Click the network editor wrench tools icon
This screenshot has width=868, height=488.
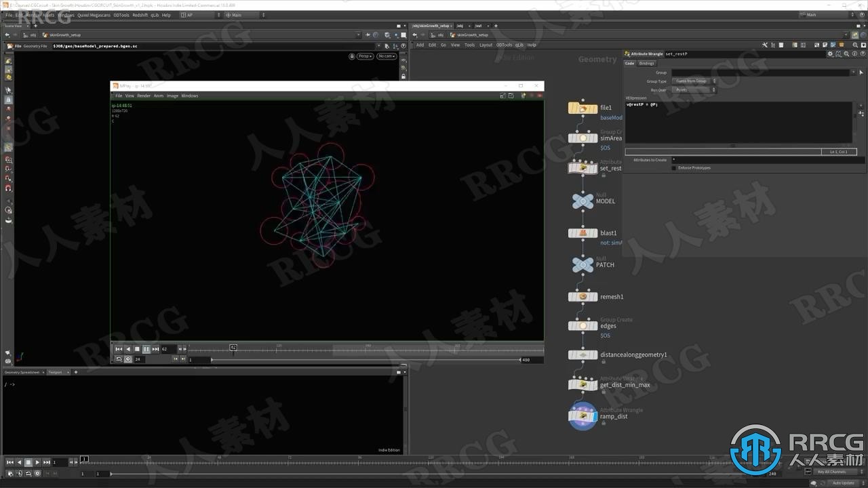[x=765, y=45]
